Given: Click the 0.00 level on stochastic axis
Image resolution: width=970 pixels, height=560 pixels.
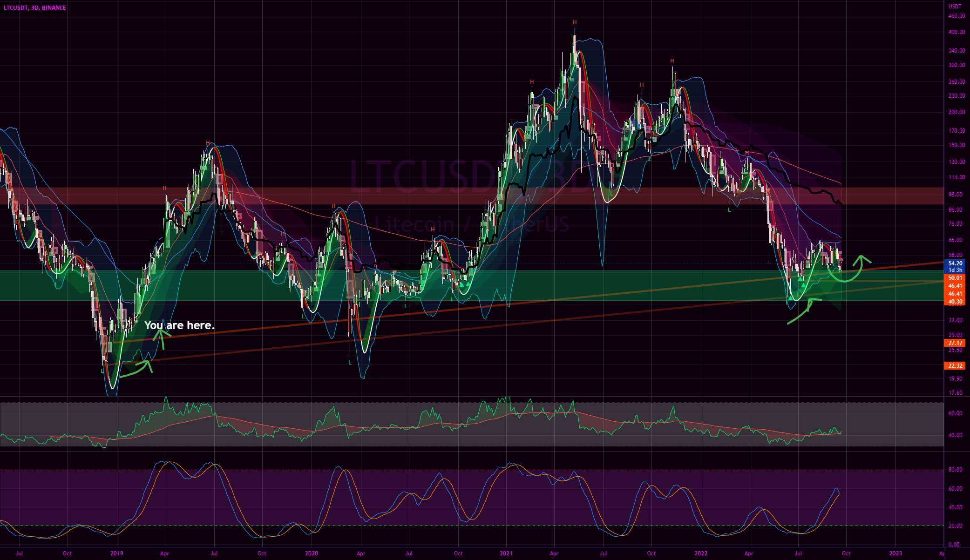Looking at the screenshot, I should [954, 545].
